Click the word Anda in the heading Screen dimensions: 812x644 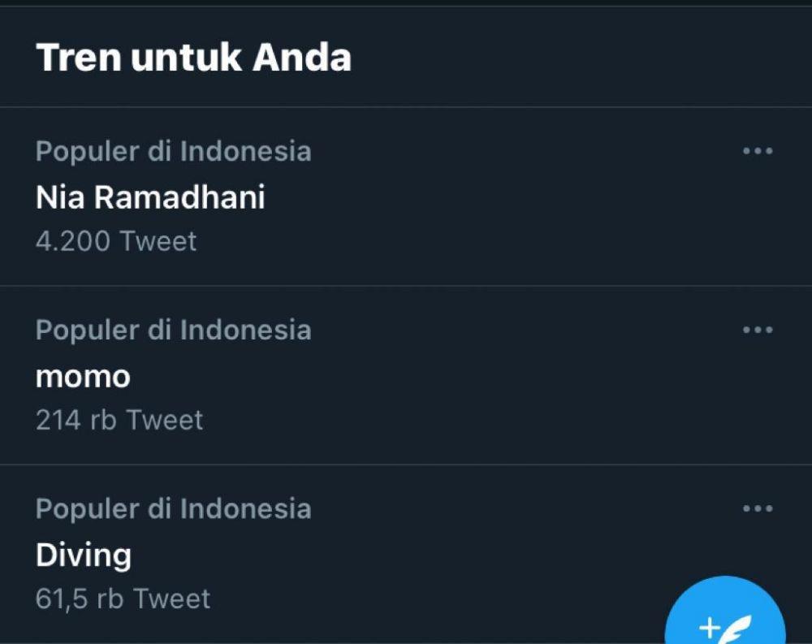pyautogui.click(x=302, y=57)
